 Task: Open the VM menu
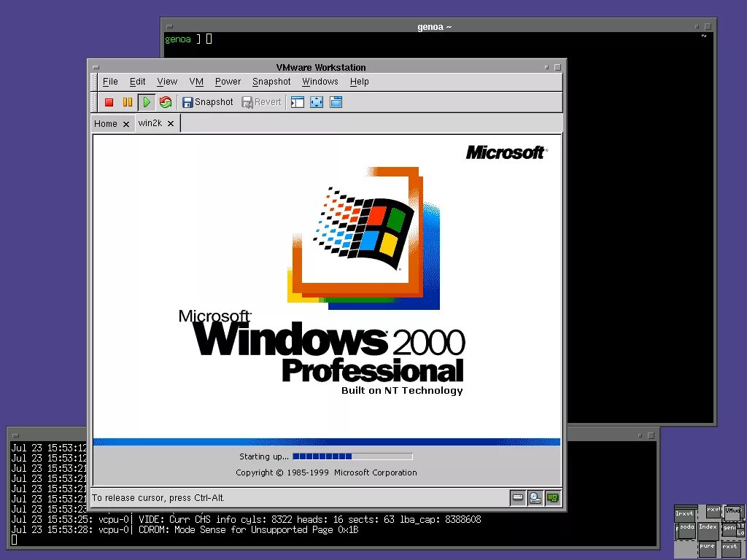click(196, 82)
